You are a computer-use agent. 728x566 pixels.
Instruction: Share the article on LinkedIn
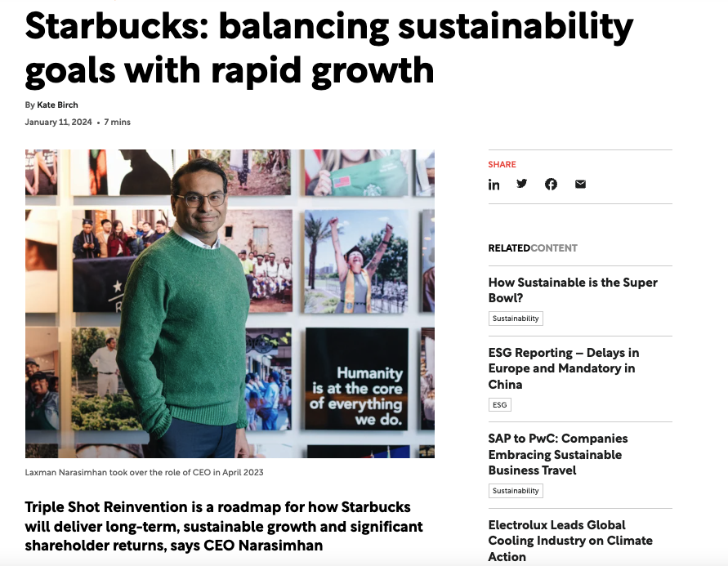coord(494,185)
